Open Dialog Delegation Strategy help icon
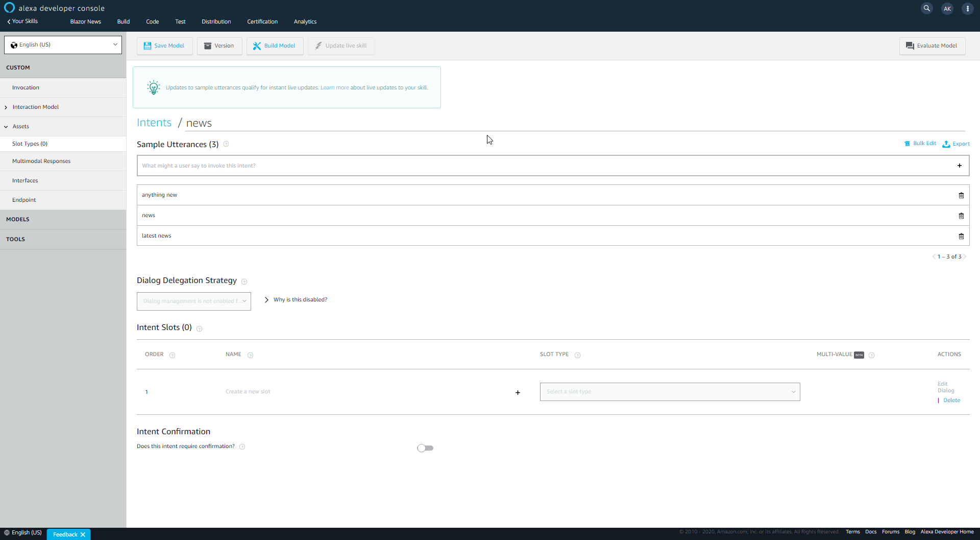980x540 pixels. 244,281
